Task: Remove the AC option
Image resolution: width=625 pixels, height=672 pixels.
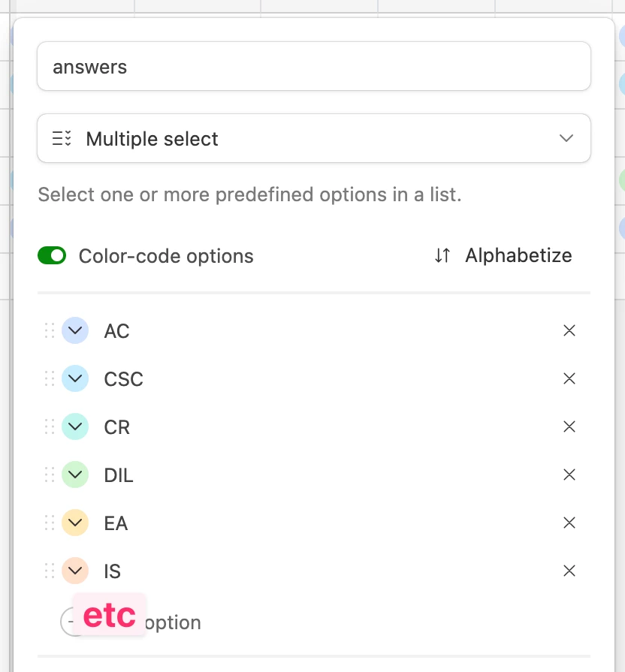Action: [x=569, y=330]
